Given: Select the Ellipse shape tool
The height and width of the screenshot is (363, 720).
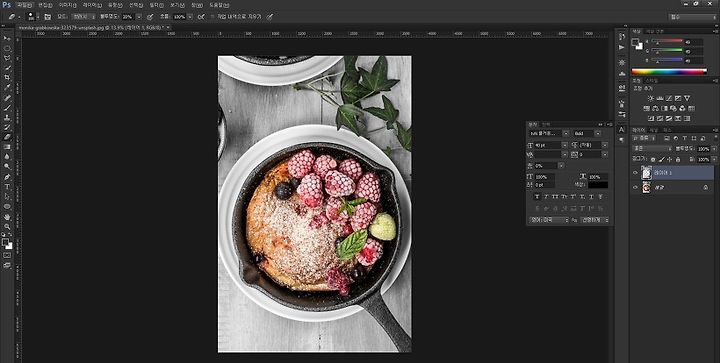Looking at the screenshot, I should pos(7,207).
